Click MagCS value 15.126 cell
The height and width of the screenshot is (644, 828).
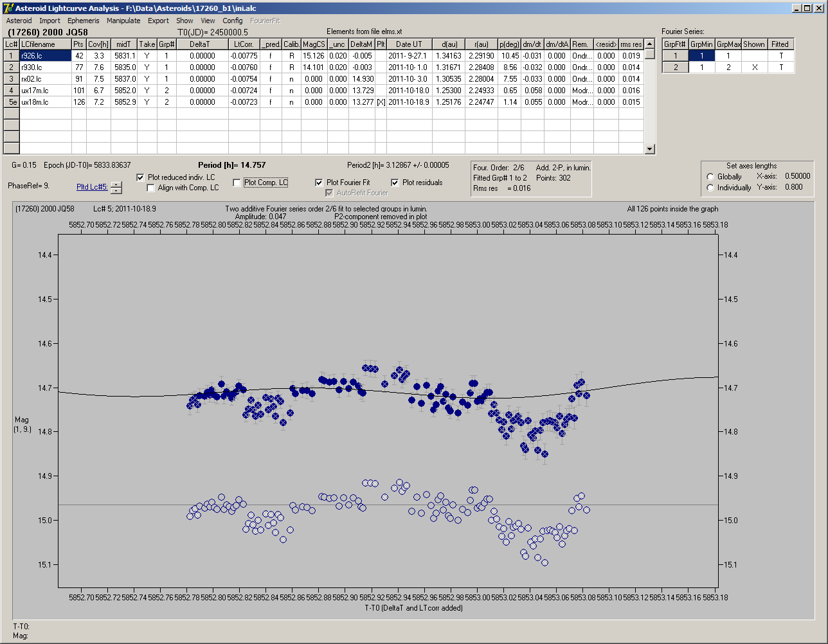coord(314,56)
